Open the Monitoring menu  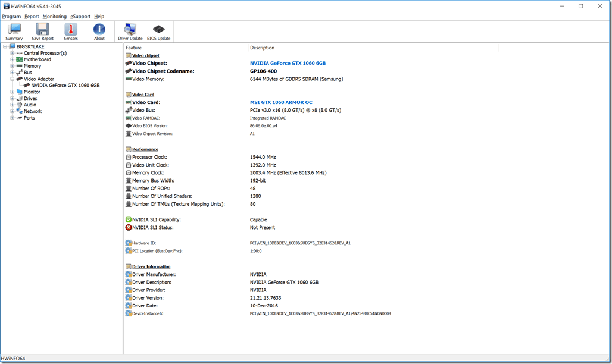pos(55,17)
